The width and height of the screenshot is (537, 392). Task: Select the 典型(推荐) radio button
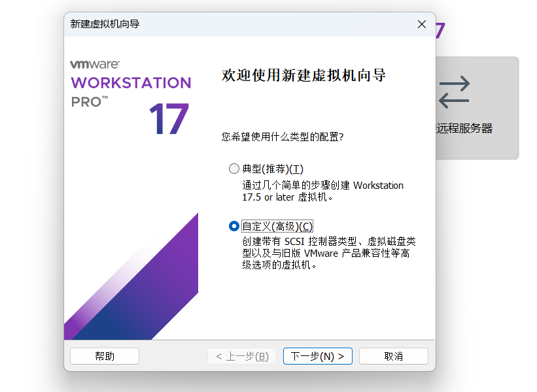[x=234, y=169]
